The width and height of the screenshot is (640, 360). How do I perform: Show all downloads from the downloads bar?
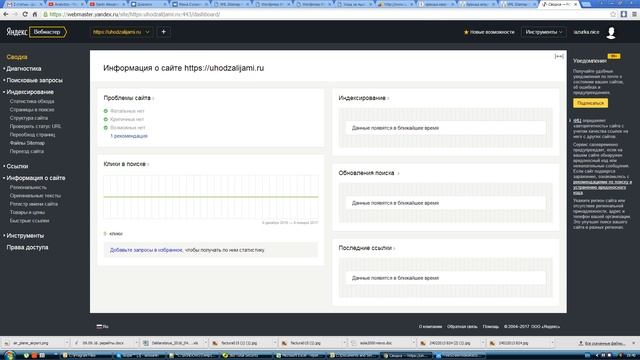click(x=602, y=343)
